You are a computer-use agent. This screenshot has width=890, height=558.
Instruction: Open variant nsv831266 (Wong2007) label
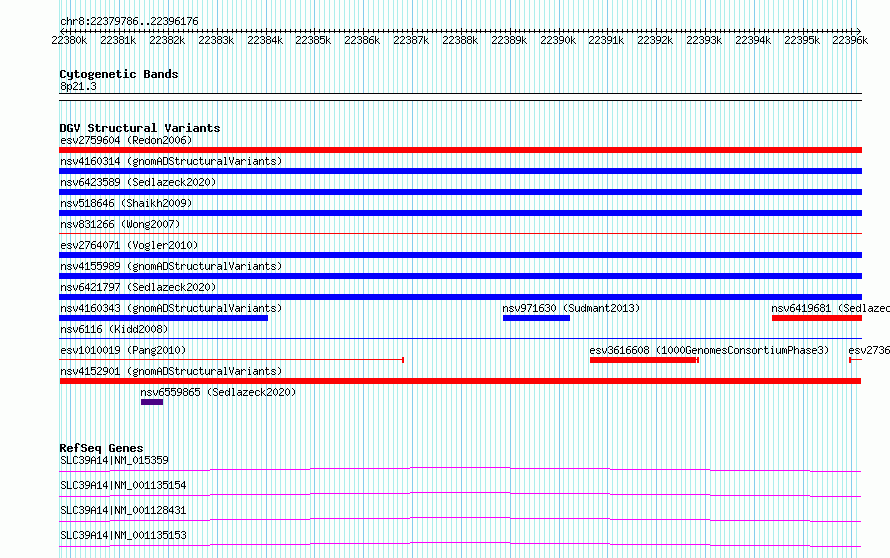(x=120, y=224)
